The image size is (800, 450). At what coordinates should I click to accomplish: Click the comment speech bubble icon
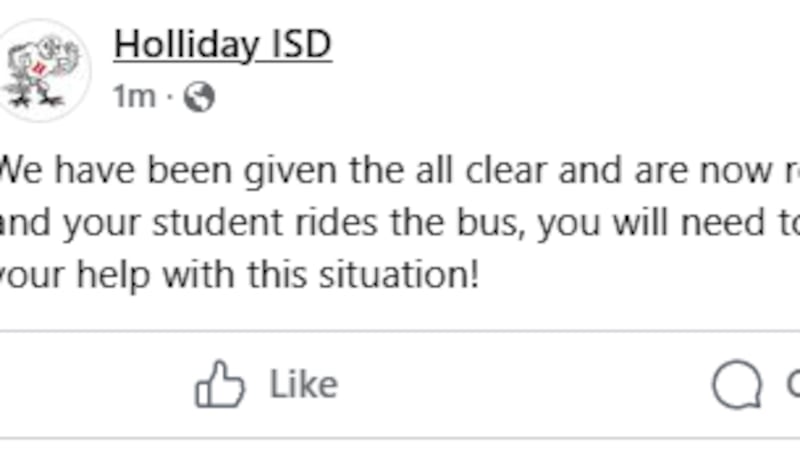pyautogui.click(x=736, y=385)
